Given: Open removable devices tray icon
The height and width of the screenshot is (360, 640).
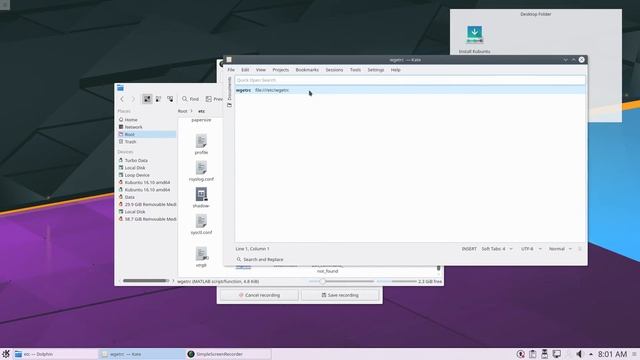Looking at the screenshot, I should tap(544, 354).
